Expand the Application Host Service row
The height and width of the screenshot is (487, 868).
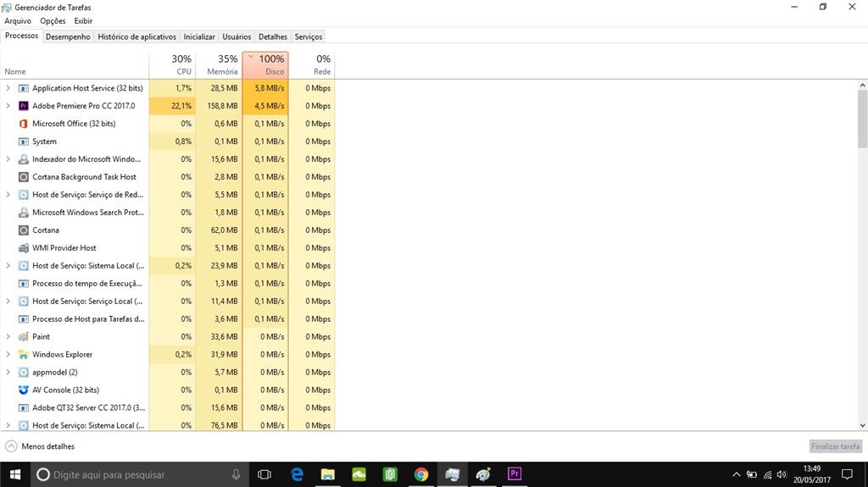(8, 88)
